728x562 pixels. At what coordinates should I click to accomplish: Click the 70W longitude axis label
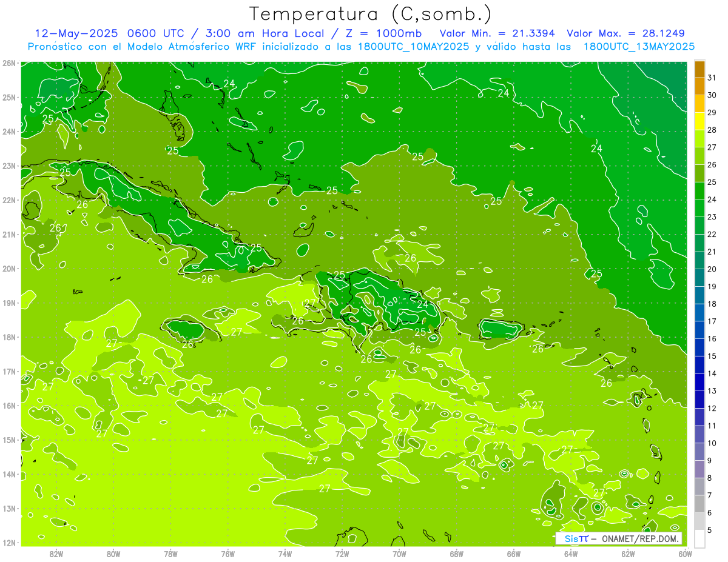click(x=399, y=553)
